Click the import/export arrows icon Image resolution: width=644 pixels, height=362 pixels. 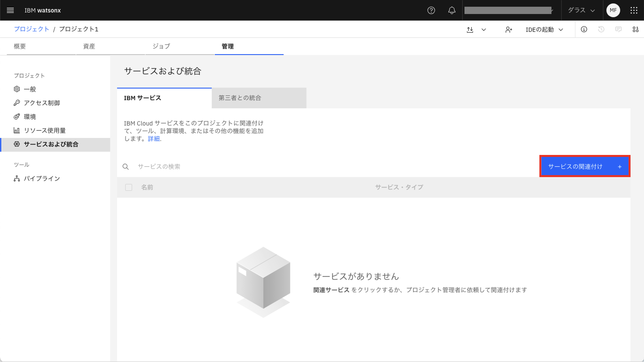pos(470,29)
